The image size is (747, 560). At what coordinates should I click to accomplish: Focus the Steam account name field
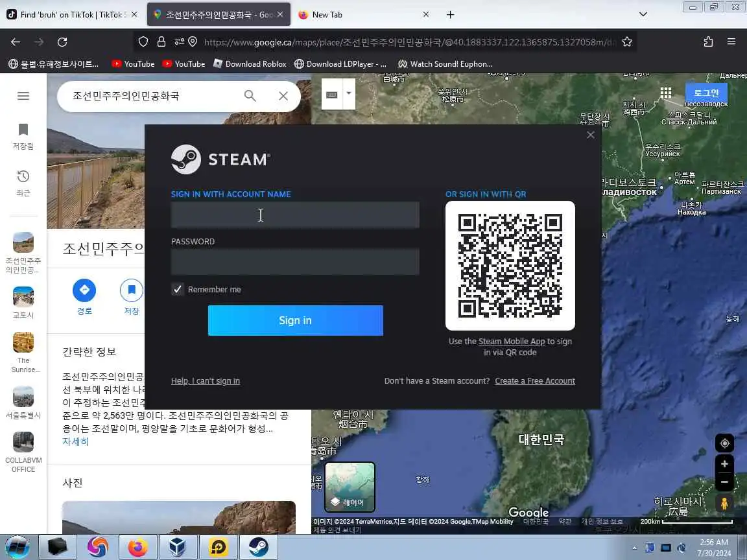click(295, 215)
